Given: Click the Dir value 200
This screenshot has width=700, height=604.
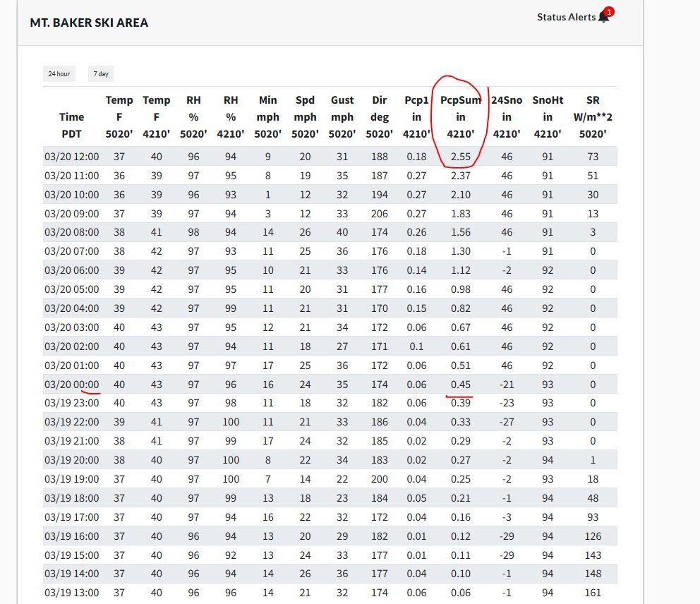Looking at the screenshot, I should [x=380, y=479].
